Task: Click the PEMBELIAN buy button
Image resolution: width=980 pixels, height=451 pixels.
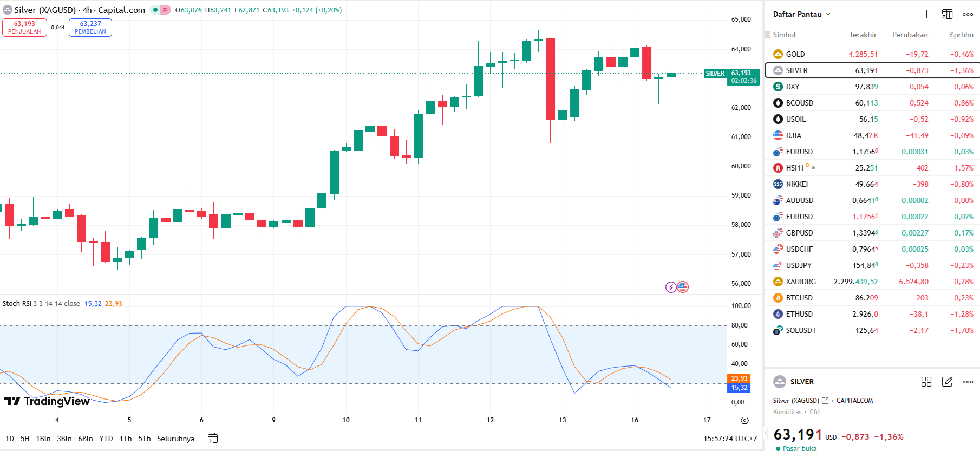Action: [x=90, y=28]
